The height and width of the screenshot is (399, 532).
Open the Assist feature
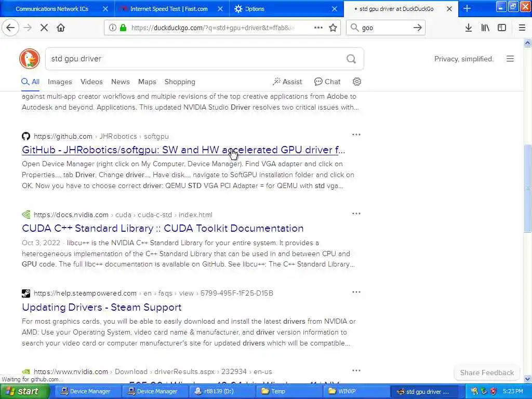point(287,82)
